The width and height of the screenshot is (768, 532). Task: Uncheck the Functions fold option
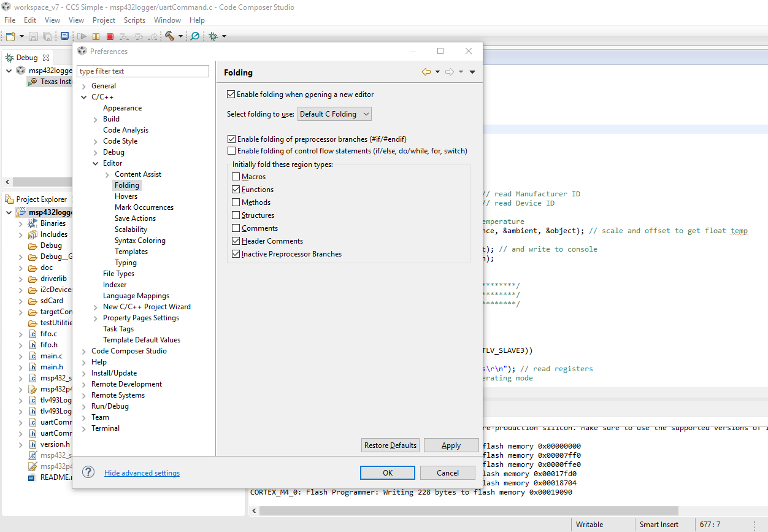[236, 190]
